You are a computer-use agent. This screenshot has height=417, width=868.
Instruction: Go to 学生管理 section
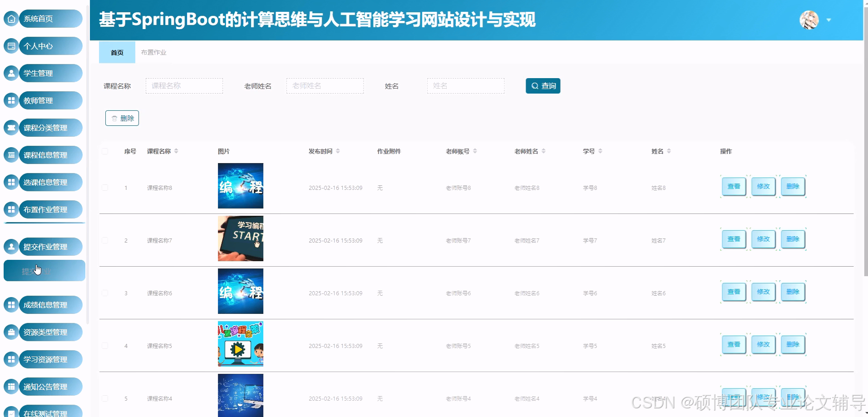click(50, 73)
